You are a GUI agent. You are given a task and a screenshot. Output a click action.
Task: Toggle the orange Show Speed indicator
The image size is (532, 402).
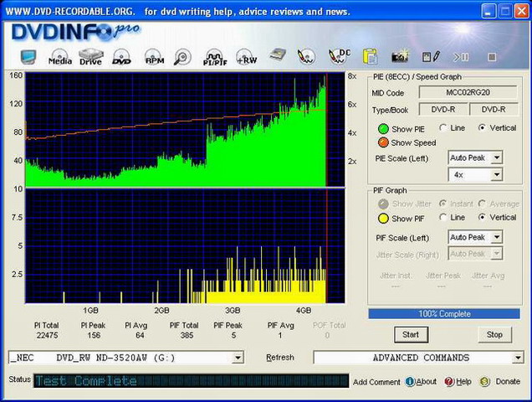(x=383, y=142)
